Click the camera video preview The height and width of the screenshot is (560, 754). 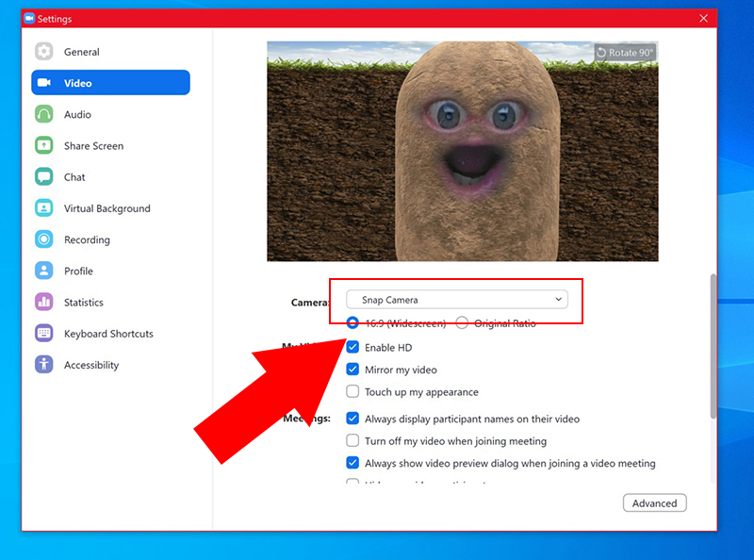(463, 151)
